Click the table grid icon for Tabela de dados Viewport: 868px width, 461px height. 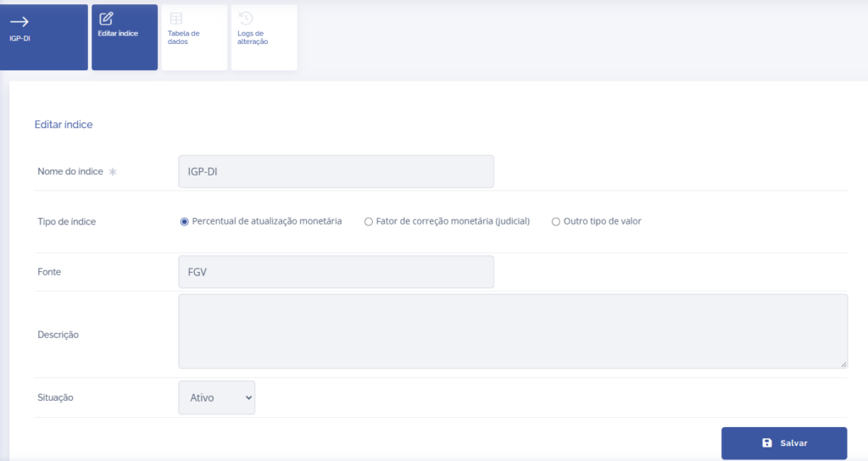pyautogui.click(x=175, y=18)
